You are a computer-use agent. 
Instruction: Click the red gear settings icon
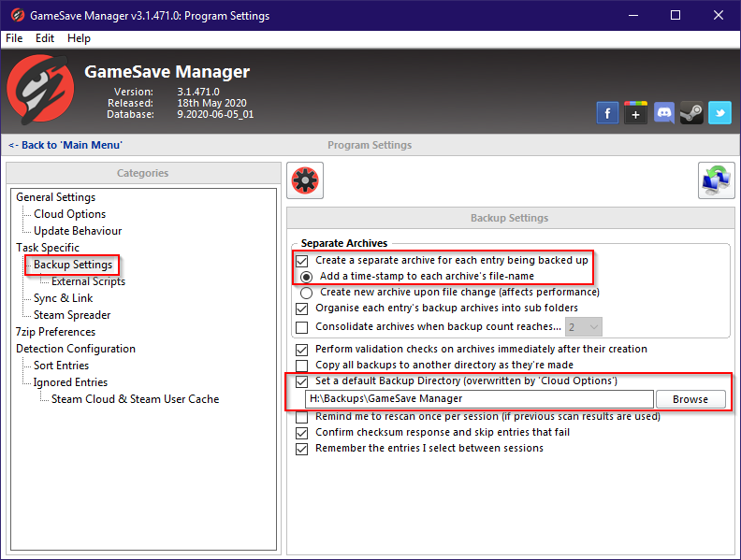(x=305, y=180)
